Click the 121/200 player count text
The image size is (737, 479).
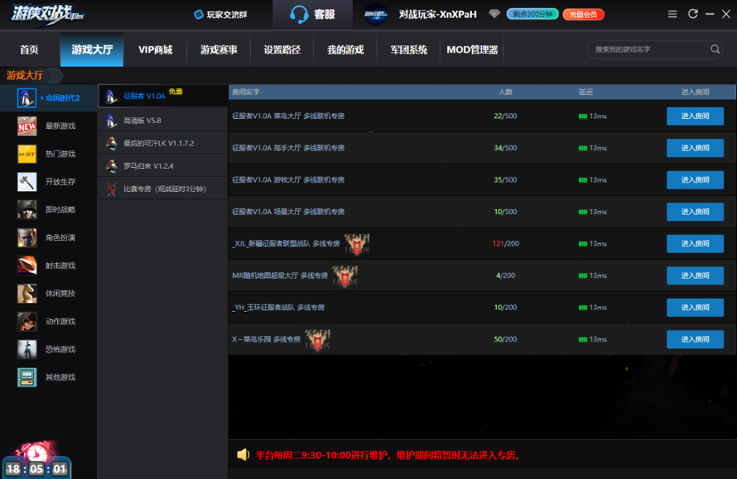pyautogui.click(x=505, y=243)
